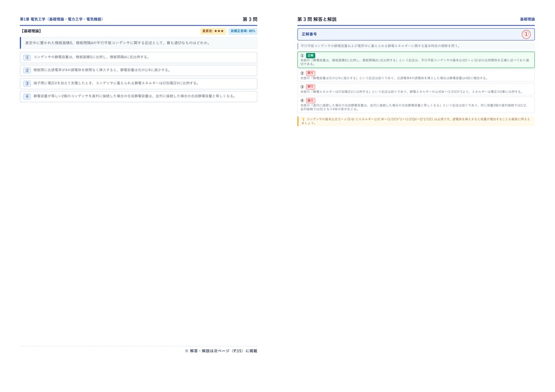Click the circled ④ marker of the fourth question choice
Viewport: 555px width, 392px height.
tap(27, 96)
